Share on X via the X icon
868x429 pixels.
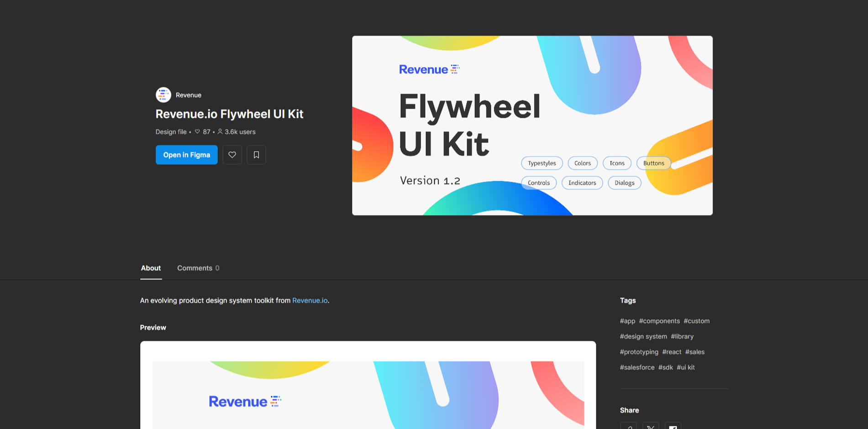point(651,426)
